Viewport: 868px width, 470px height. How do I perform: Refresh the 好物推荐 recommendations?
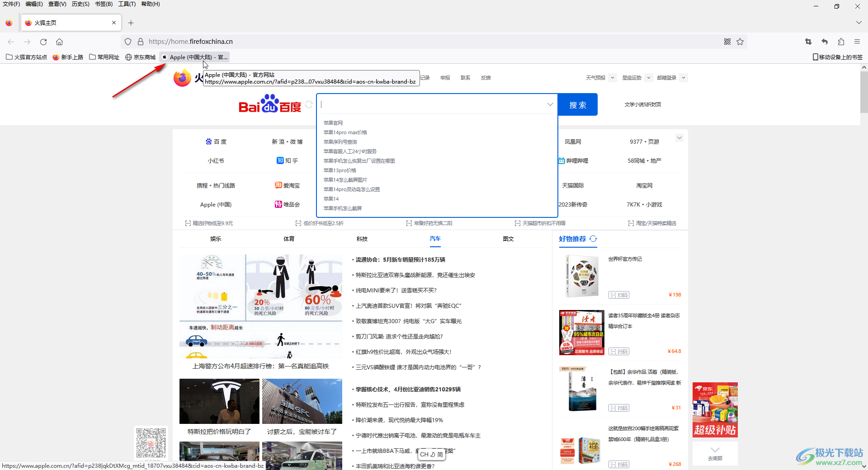click(x=593, y=239)
